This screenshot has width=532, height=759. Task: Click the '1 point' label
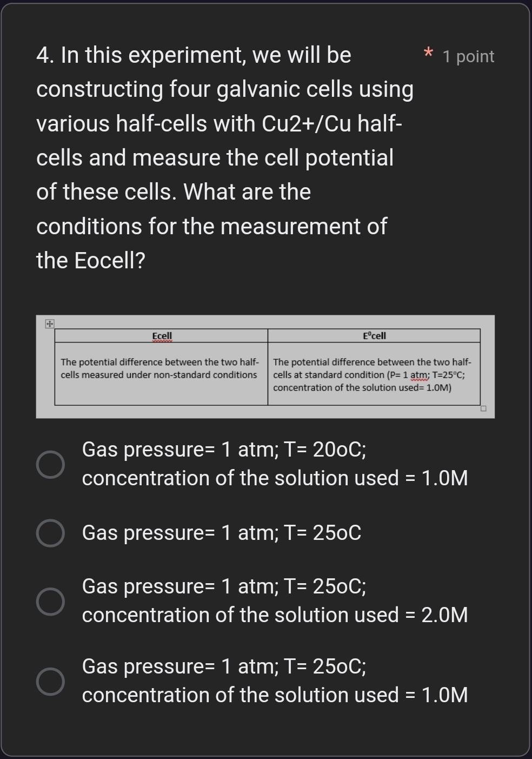468,56
